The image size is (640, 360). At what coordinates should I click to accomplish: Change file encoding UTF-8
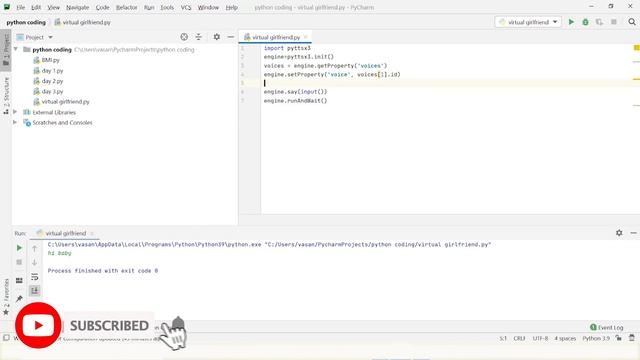pos(540,338)
